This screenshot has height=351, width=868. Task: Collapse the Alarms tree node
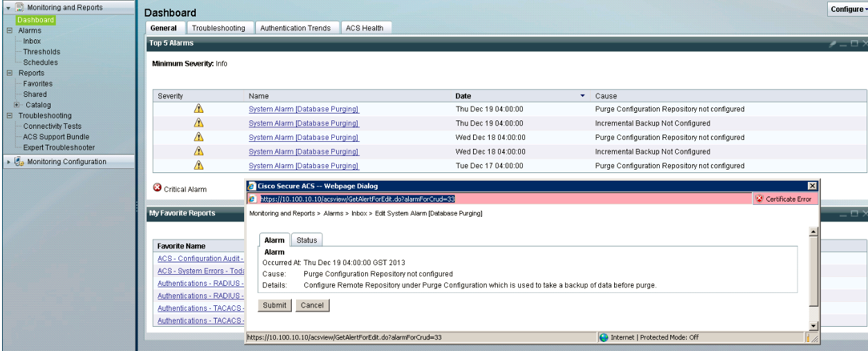tap(10, 30)
